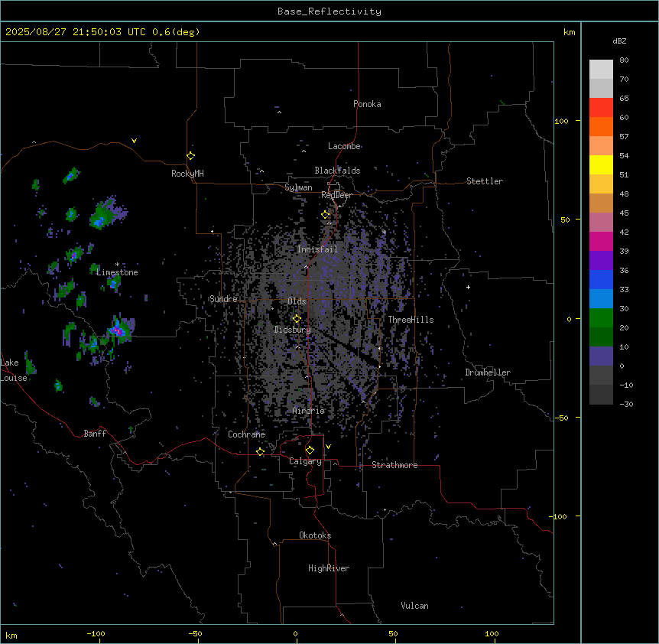Click the -50 tick label on the right axis

[x=561, y=418]
